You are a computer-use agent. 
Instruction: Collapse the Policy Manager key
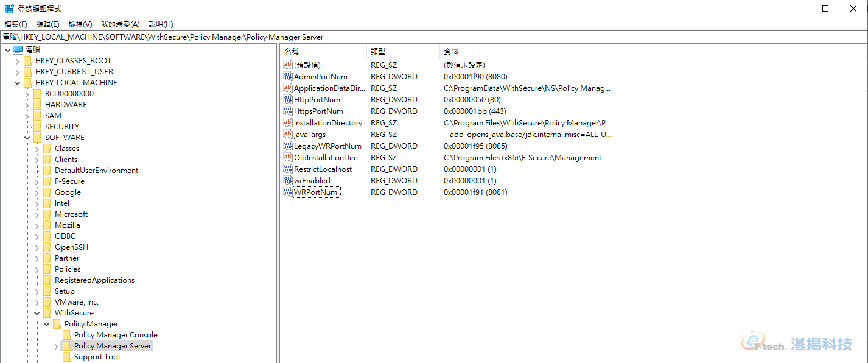pos(46,324)
